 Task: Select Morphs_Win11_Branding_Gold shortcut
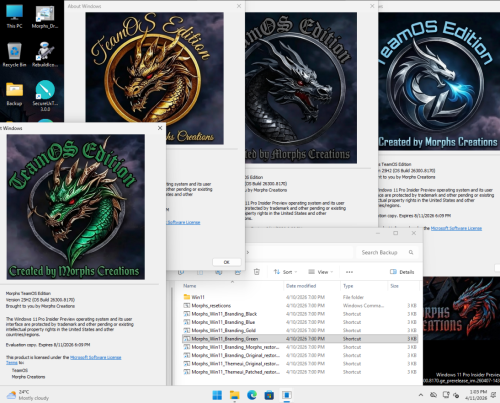click(x=223, y=330)
